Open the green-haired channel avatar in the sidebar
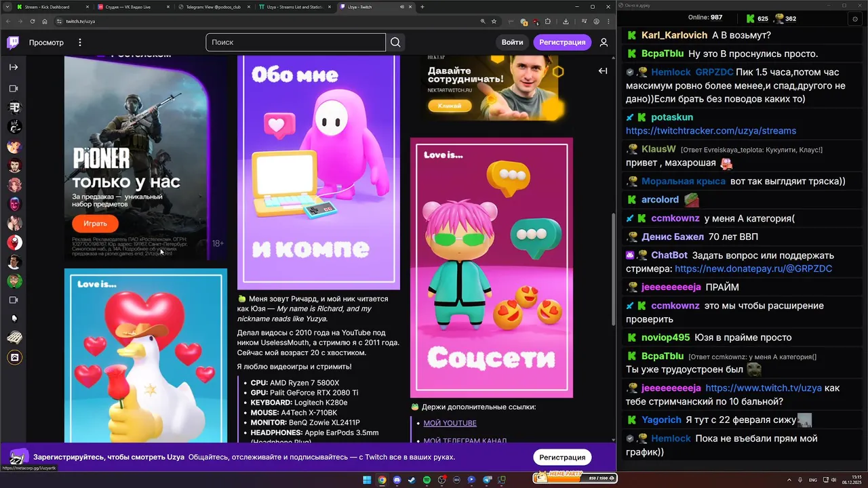Viewport: 868px width, 488px height. coord(14,281)
